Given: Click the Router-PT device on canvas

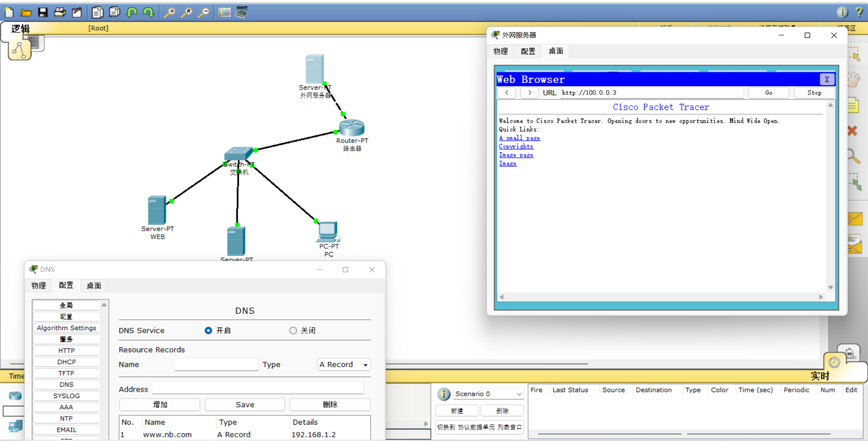Looking at the screenshot, I should (352, 128).
